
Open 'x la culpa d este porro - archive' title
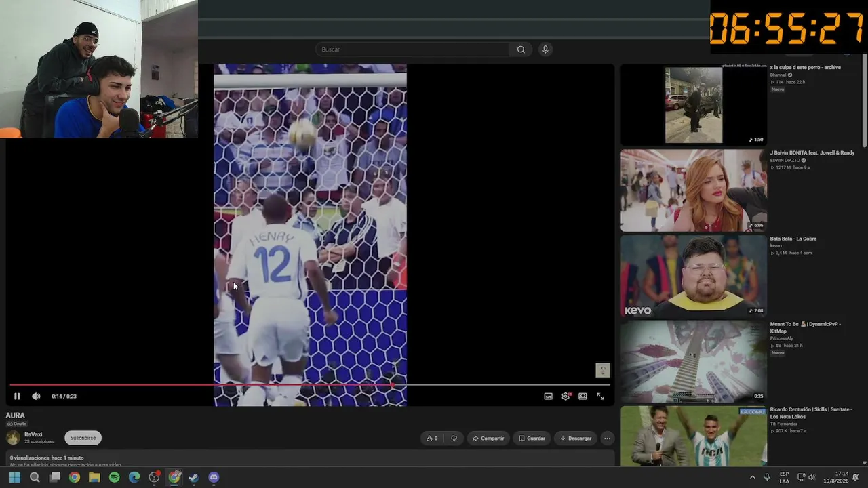click(x=805, y=67)
